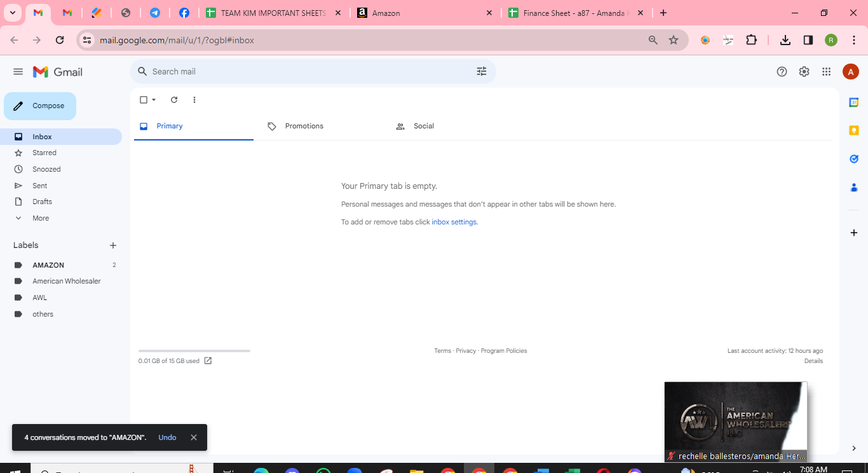This screenshot has height=473, width=868.
Task: Reload the browser page
Action: 60,40
